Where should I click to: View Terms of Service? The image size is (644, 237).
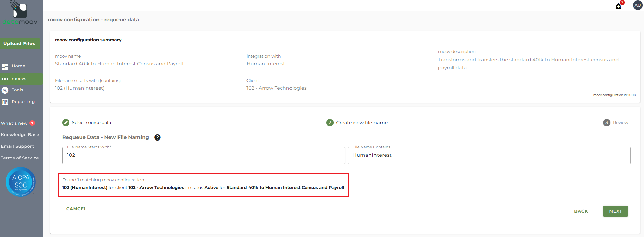pyautogui.click(x=20, y=158)
